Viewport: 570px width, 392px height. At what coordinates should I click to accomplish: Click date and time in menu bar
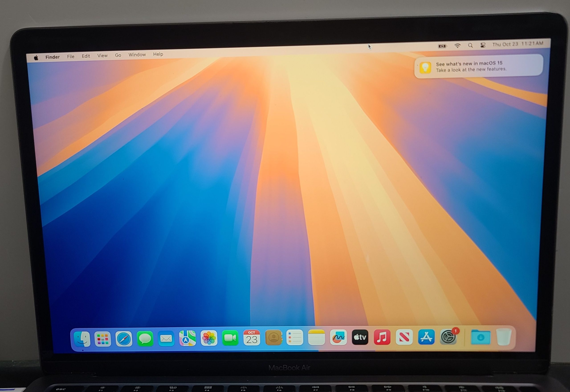(517, 44)
